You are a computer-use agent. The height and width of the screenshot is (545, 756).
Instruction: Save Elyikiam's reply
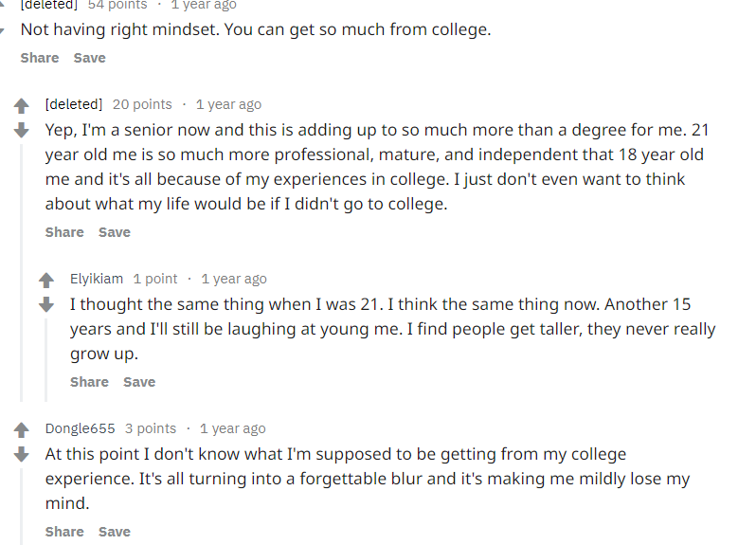pos(139,382)
